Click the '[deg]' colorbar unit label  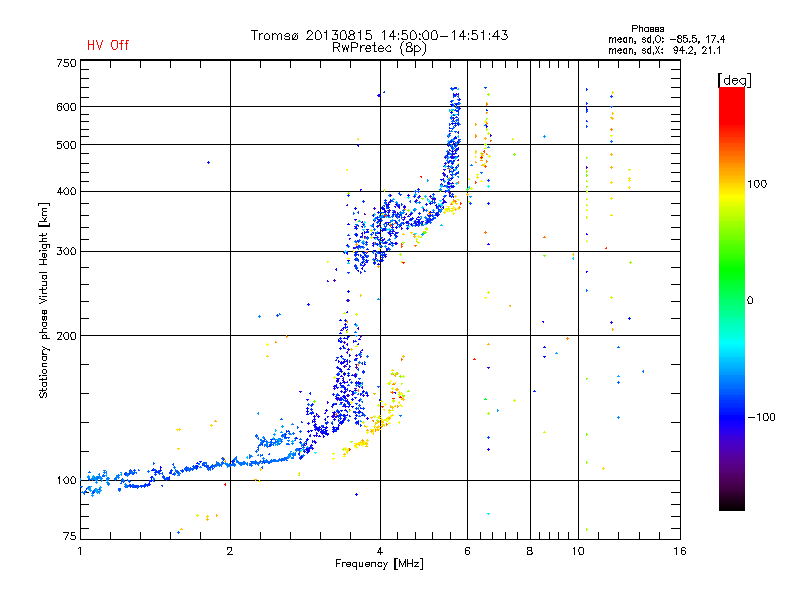click(x=734, y=80)
